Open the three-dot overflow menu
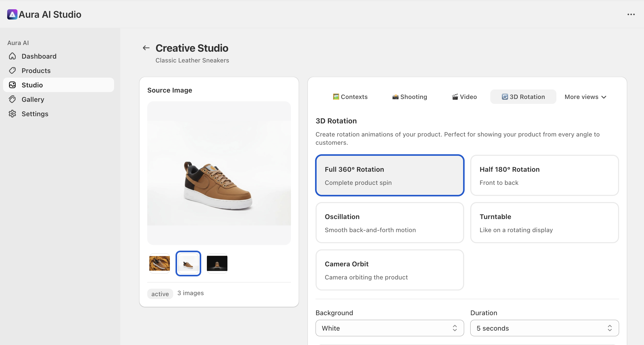 tap(631, 14)
